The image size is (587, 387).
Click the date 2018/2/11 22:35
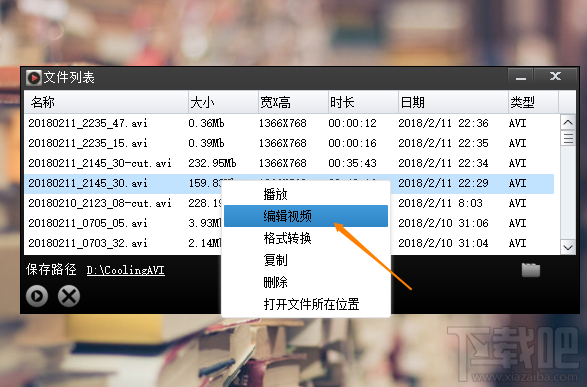tap(443, 143)
